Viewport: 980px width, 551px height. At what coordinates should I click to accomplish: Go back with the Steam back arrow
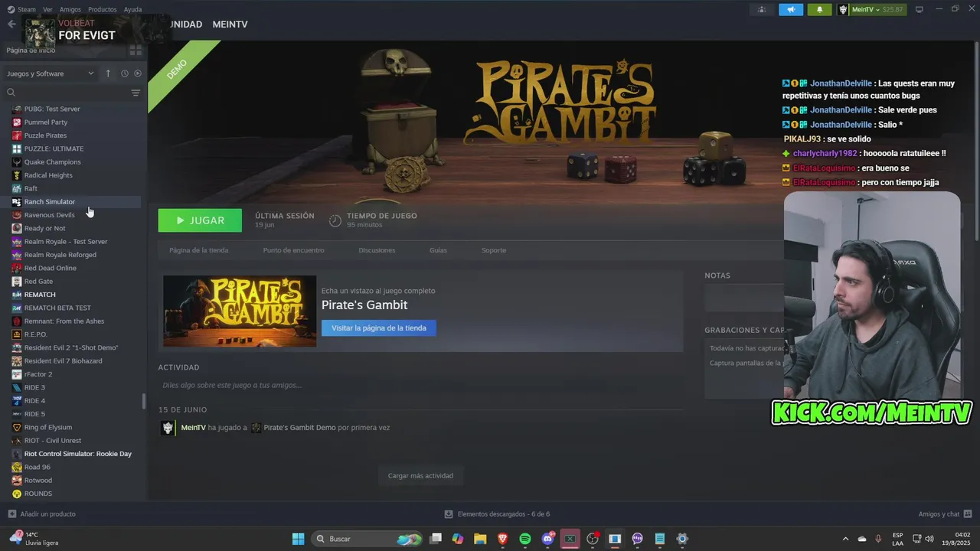pyautogui.click(x=11, y=24)
